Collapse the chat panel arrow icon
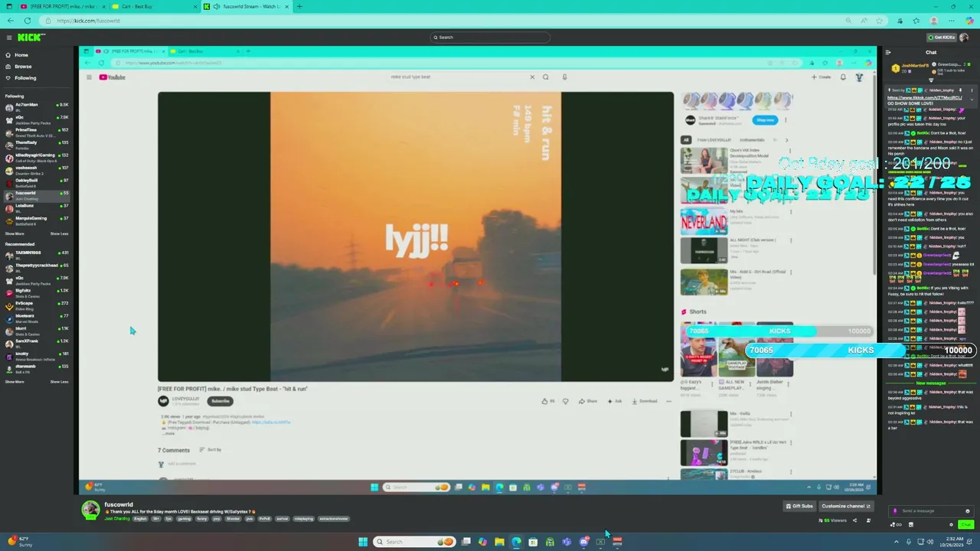Screen dimensions: 980x551 coord(888,53)
